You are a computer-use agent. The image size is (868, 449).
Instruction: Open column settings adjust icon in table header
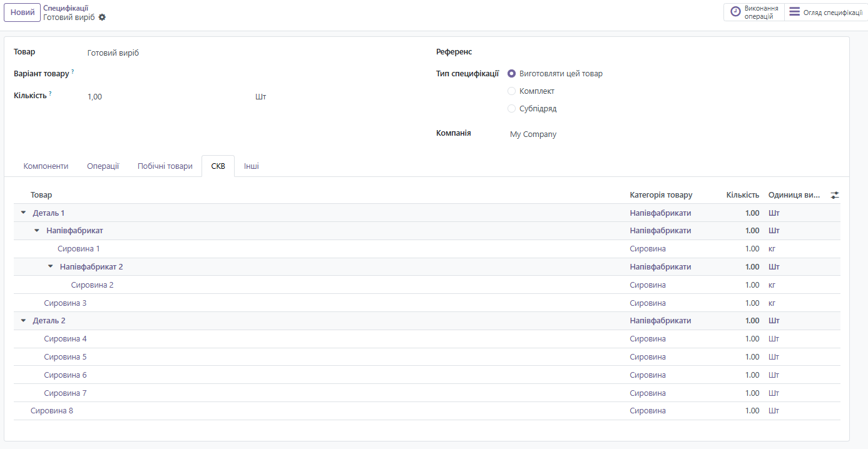tap(834, 195)
